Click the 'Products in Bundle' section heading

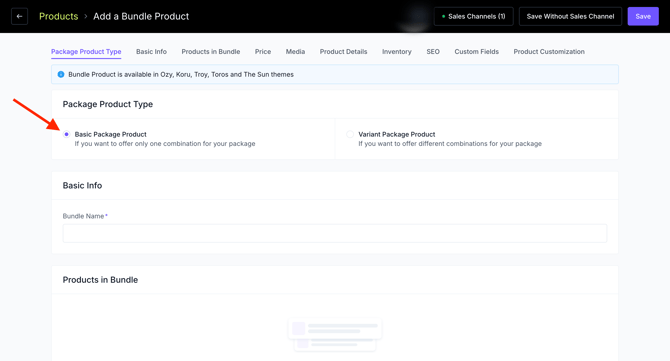point(100,280)
